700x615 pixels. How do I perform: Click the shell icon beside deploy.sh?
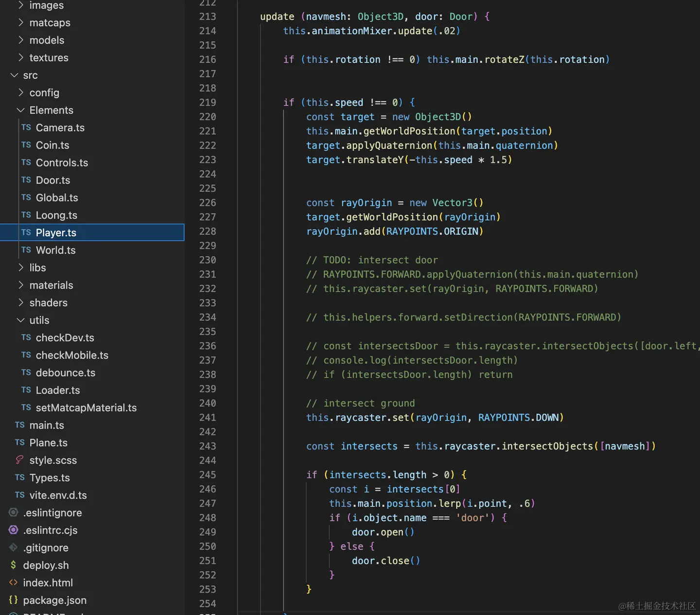[x=14, y=565]
